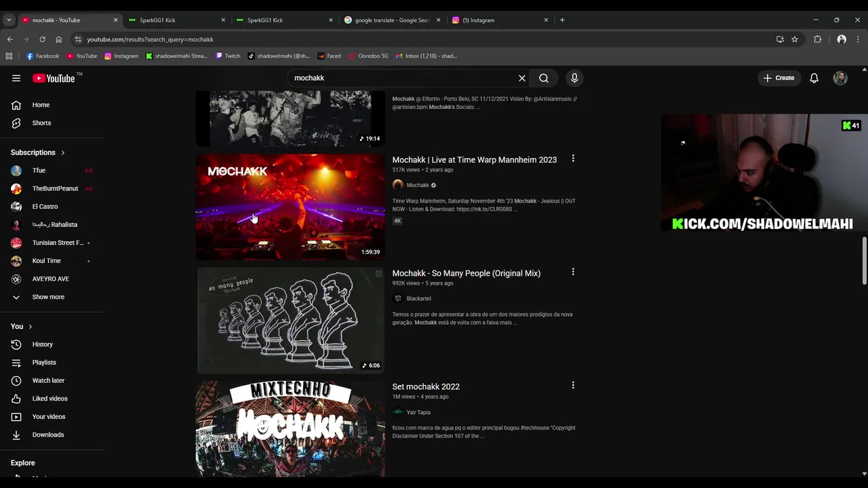Start voice search with microphone icon
The height and width of the screenshot is (488, 868).
point(574,78)
